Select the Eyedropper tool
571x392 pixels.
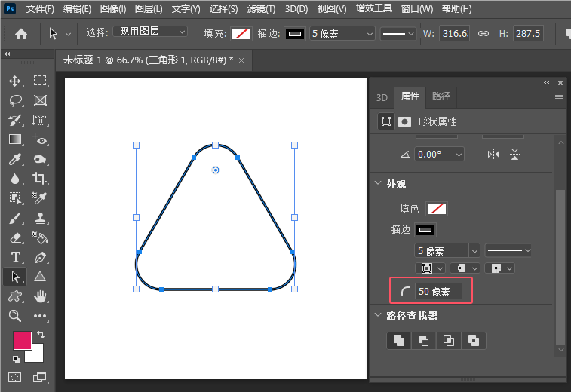[x=15, y=159]
